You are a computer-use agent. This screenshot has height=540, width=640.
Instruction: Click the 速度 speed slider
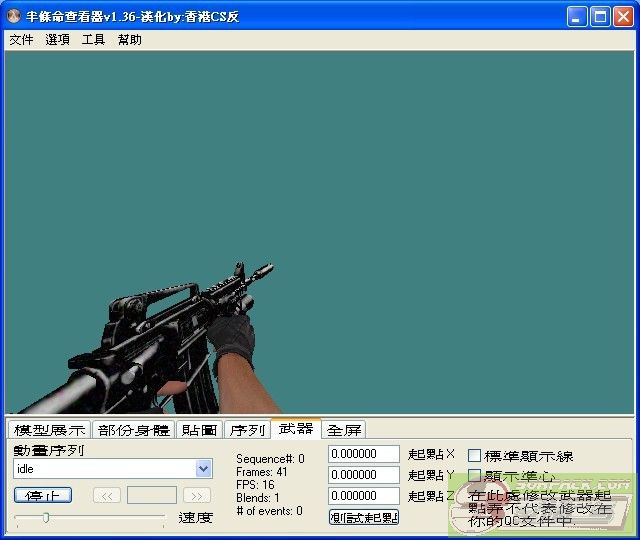89,517
